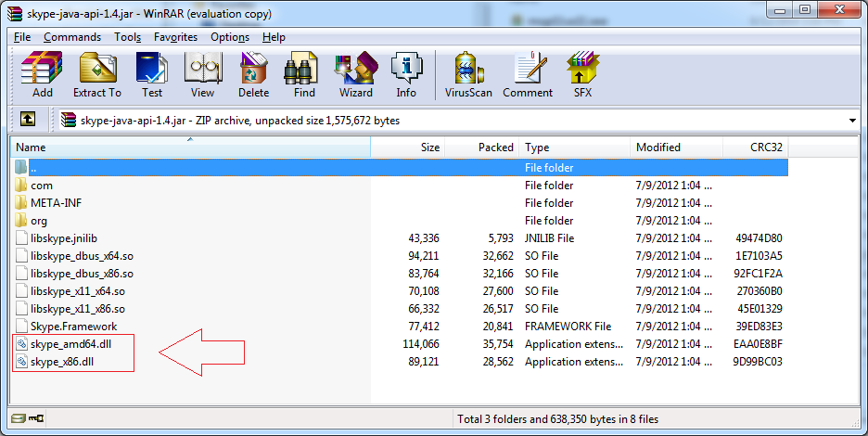Click the META-INF folder icon
This screenshot has height=436, width=868.
coord(21,203)
